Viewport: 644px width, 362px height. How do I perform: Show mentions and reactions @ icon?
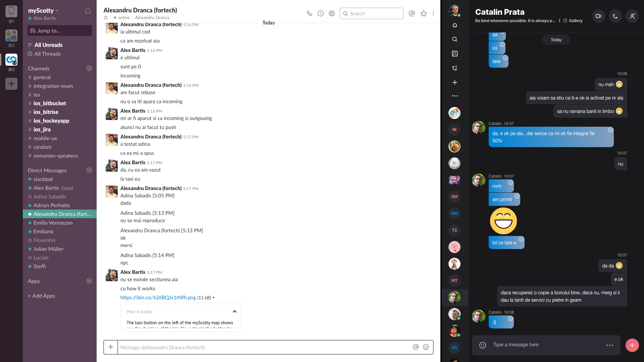coord(412,13)
